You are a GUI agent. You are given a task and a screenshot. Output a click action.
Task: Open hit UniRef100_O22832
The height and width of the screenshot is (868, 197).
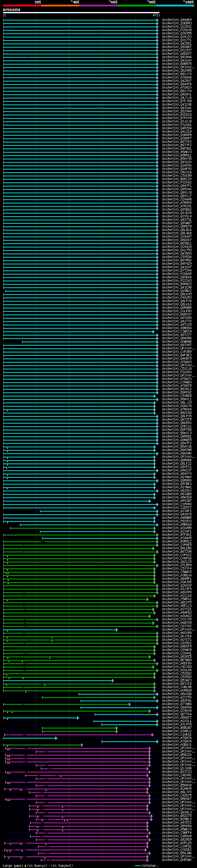point(177,26)
